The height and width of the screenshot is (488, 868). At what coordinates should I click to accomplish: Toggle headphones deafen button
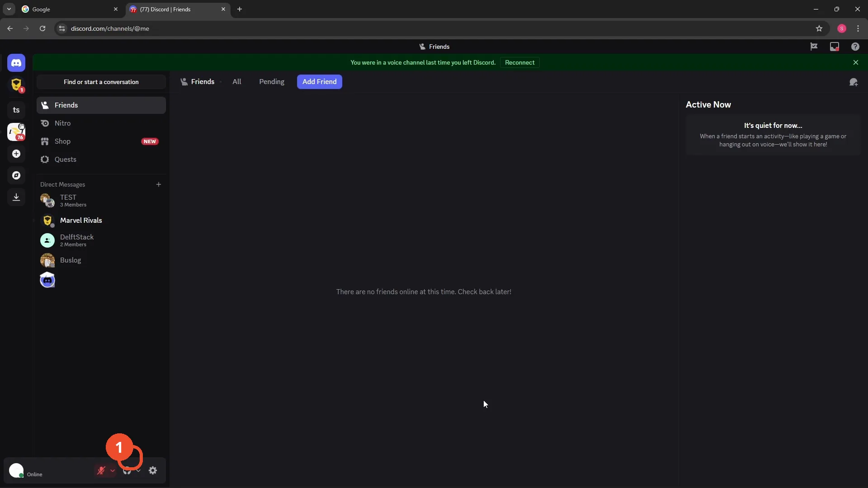[x=127, y=470]
